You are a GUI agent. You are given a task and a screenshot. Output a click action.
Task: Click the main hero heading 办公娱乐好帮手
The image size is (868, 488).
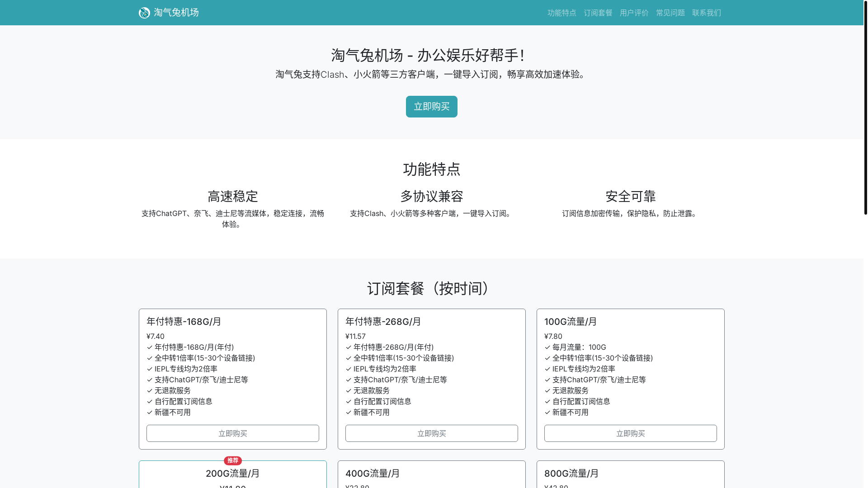[x=428, y=55]
